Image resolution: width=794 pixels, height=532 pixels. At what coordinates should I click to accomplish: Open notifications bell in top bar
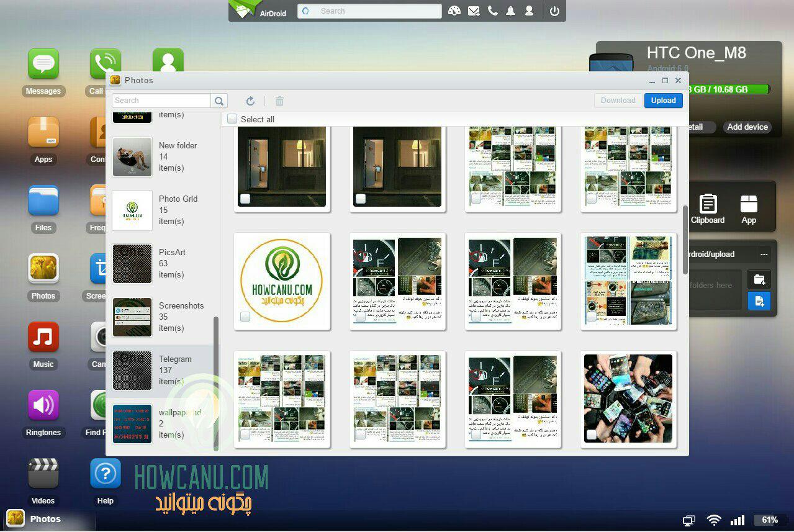[x=510, y=11]
